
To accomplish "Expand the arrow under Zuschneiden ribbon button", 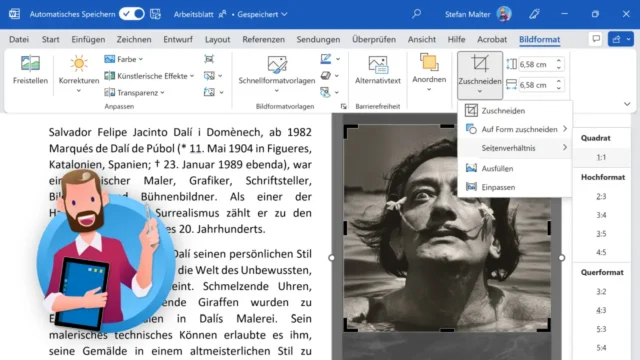I will tap(480, 92).
